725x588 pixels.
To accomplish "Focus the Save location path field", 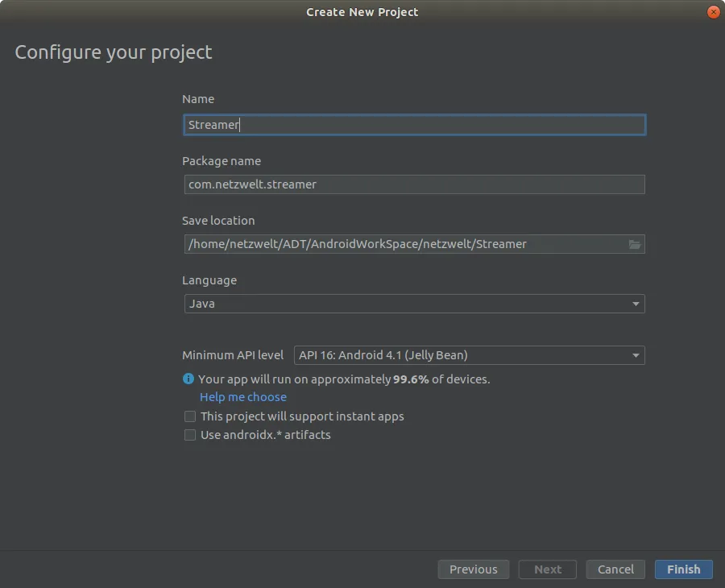I will [403, 243].
